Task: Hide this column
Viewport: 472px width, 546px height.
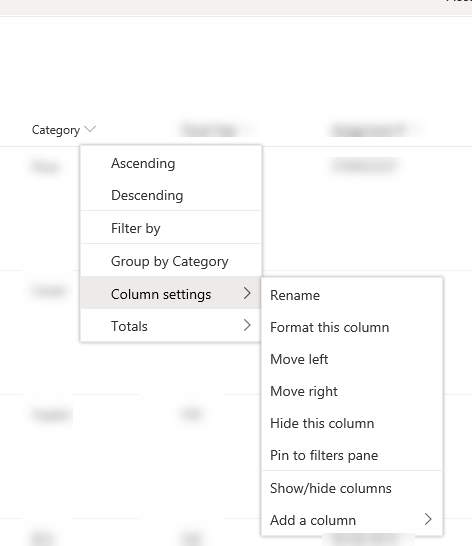Action: [352, 423]
